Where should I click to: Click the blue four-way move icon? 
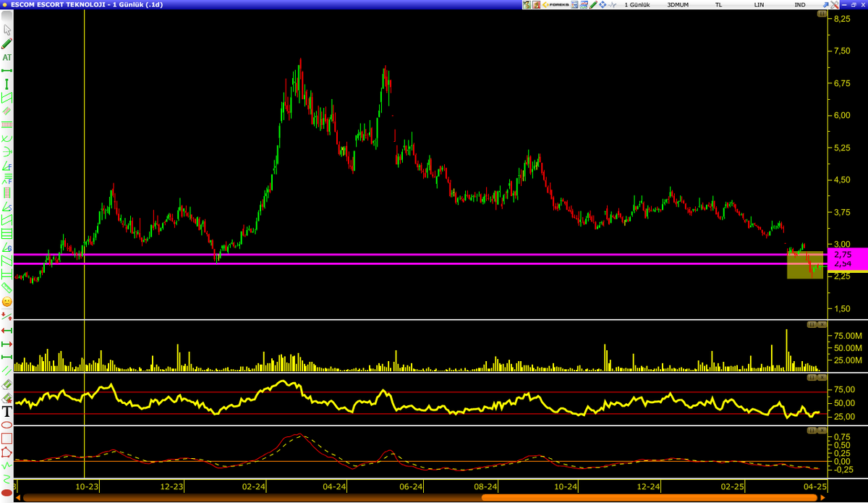pyautogui.click(x=603, y=5)
